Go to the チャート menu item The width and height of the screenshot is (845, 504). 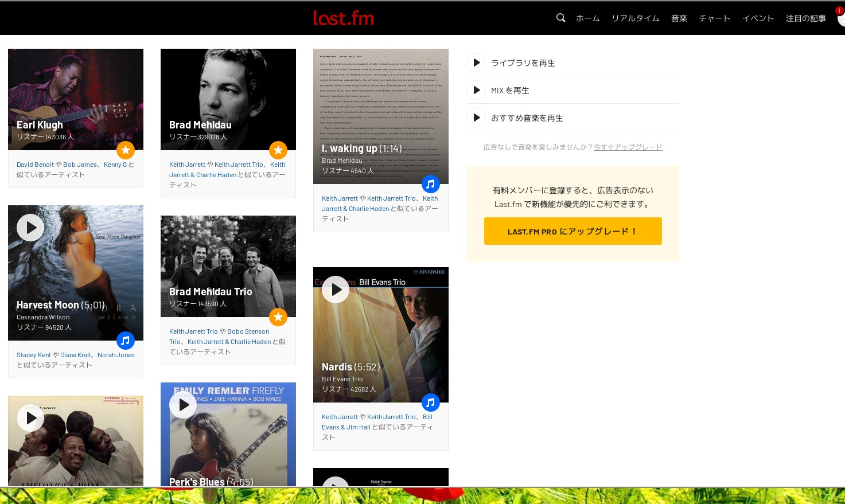coord(714,18)
